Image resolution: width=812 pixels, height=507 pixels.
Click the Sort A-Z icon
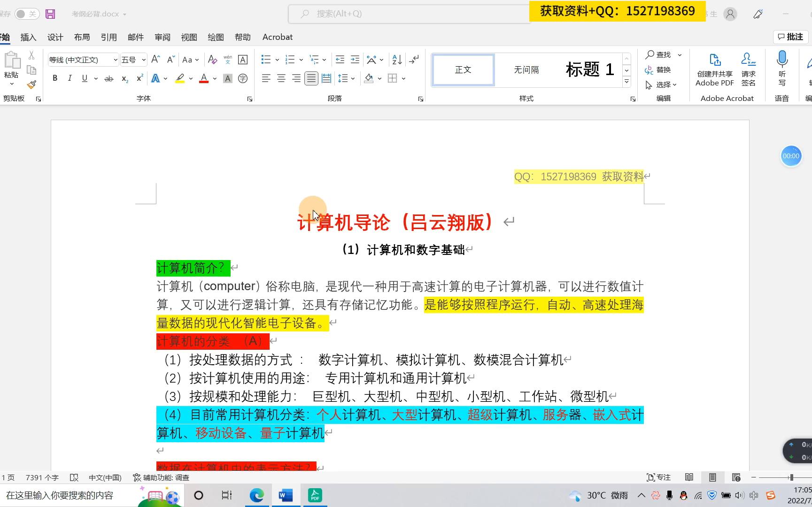(x=397, y=60)
